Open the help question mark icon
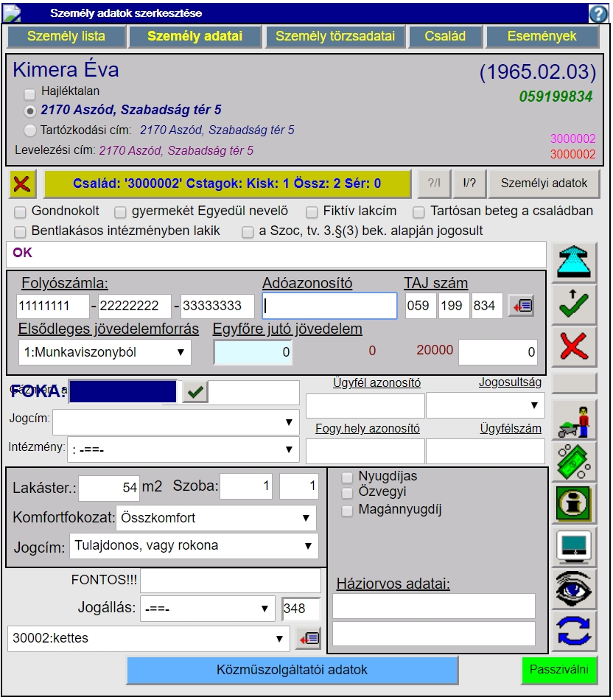Image resolution: width=613 pixels, height=700 pixels. (598, 13)
